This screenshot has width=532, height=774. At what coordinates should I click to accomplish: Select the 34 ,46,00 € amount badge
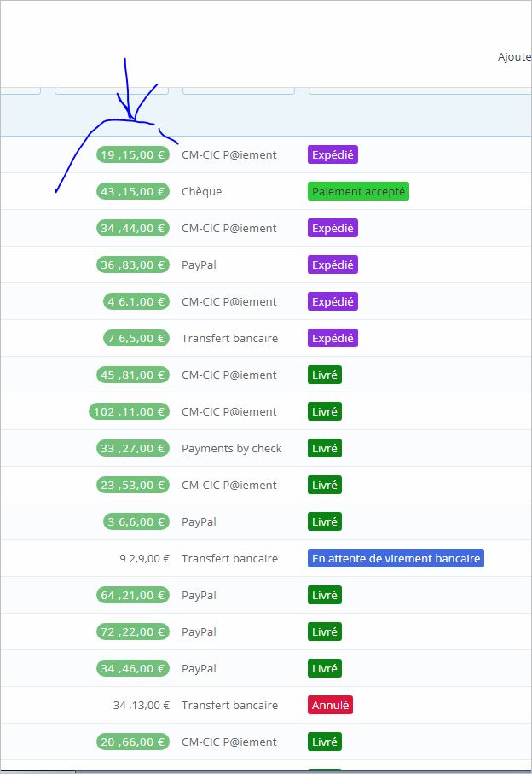coord(133,668)
